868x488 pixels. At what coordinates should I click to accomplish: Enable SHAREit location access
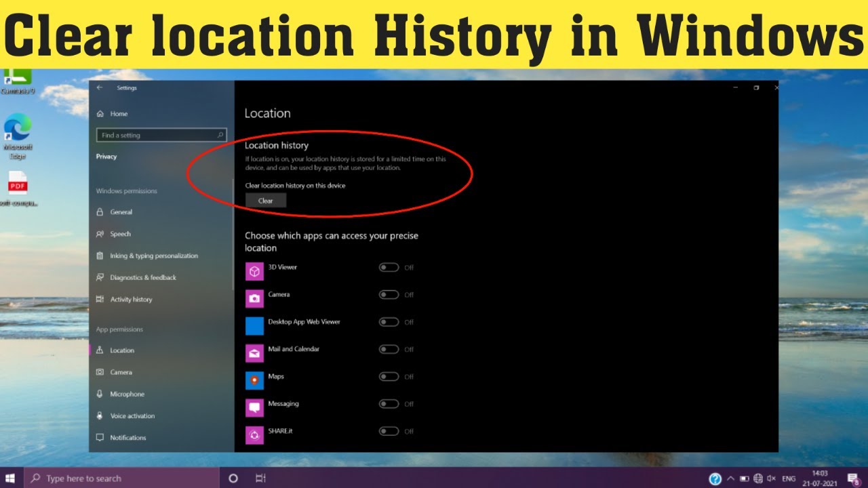point(389,431)
